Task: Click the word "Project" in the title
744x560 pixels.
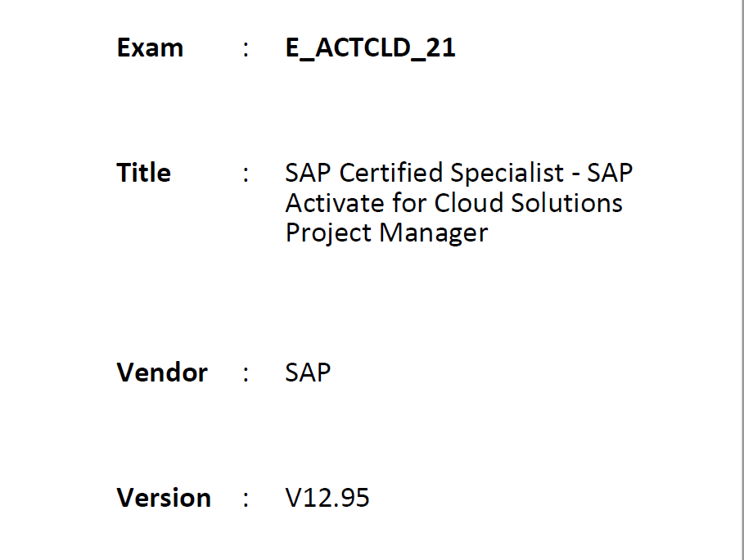Action: pos(328,234)
